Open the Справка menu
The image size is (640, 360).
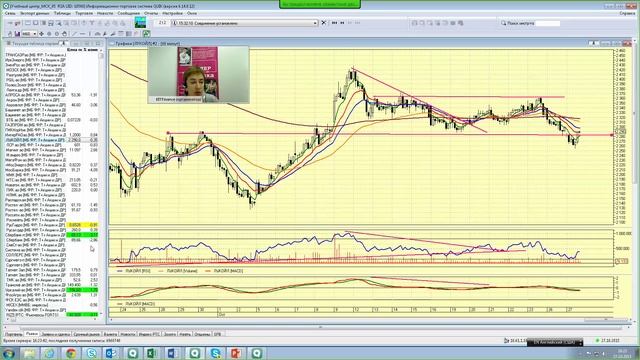pyautogui.click(x=627, y=13)
